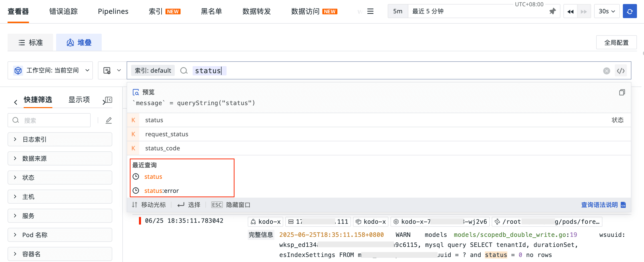This screenshot has height=262, width=644.
Task: Click the rewind time backward icon
Action: (570, 12)
